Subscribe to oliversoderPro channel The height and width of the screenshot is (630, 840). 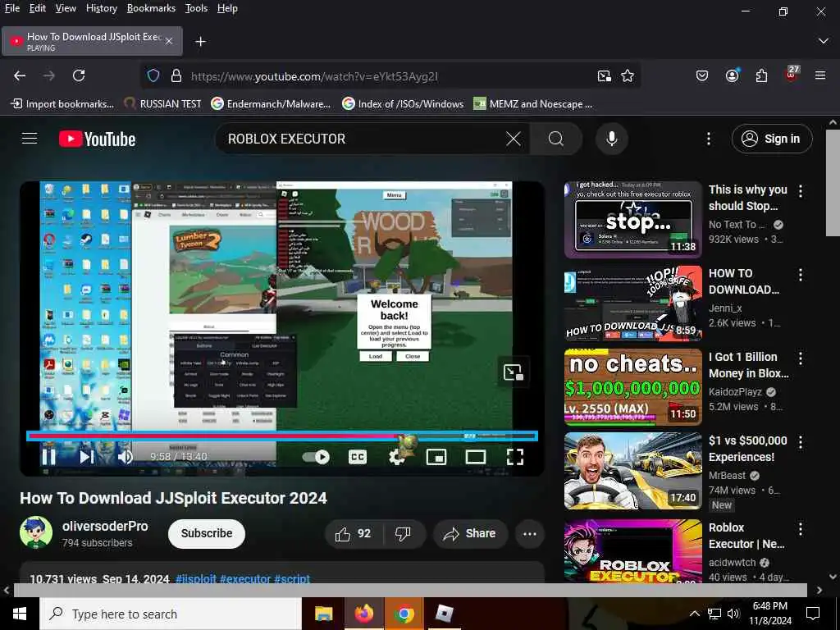point(207,533)
